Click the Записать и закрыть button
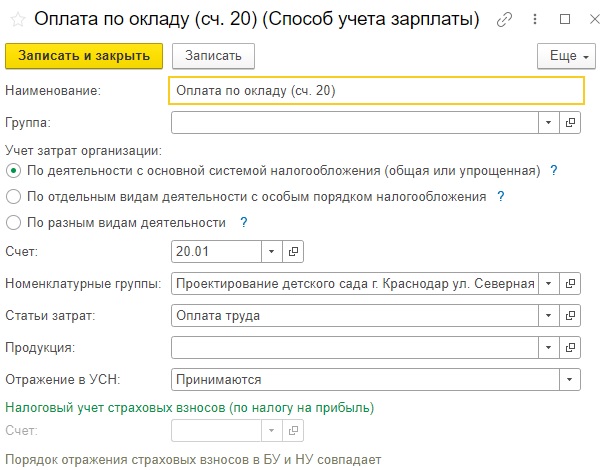The width and height of the screenshot is (606, 470). [x=84, y=56]
